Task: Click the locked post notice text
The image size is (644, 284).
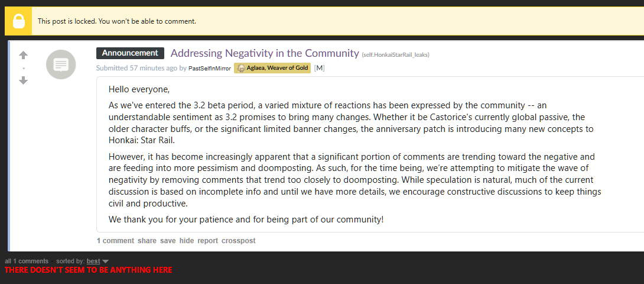Action: [116, 21]
